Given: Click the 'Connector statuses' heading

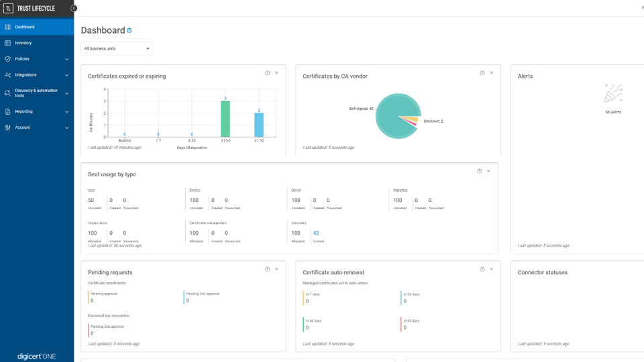Looking at the screenshot, I should click(543, 273).
